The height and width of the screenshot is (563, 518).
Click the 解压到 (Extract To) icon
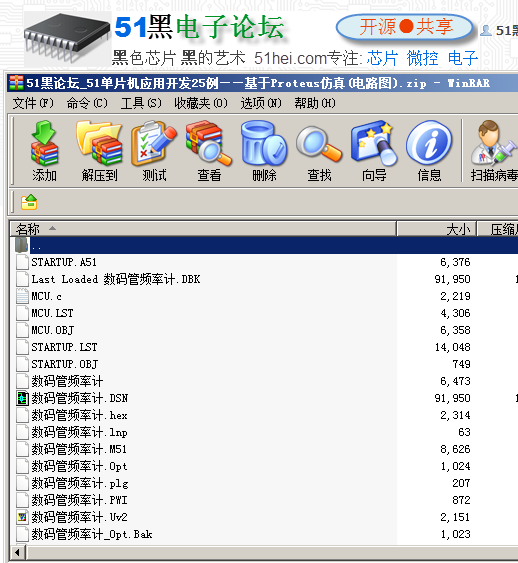(99, 144)
